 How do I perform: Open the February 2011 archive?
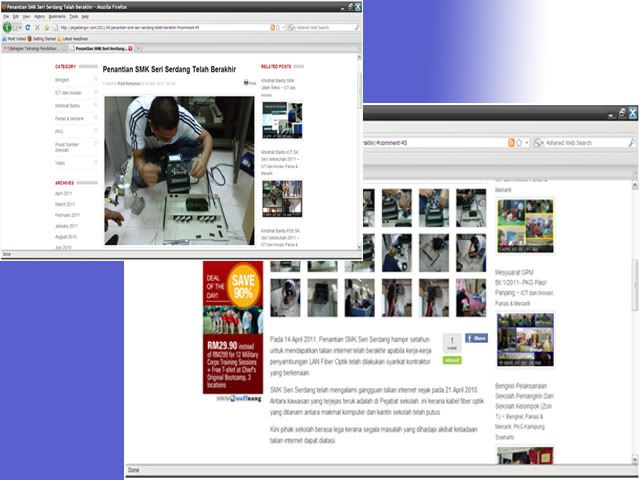point(67,215)
